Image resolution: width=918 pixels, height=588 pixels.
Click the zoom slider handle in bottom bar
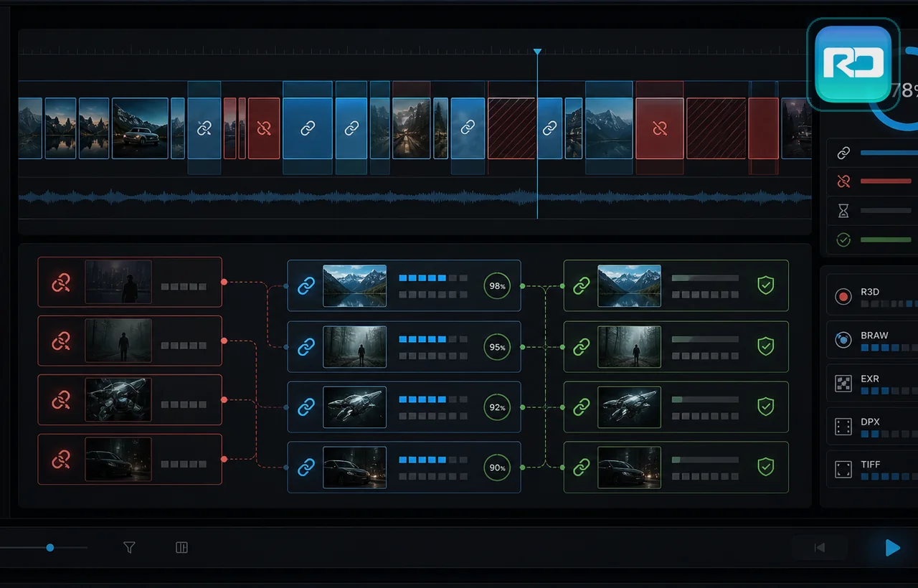(50, 548)
